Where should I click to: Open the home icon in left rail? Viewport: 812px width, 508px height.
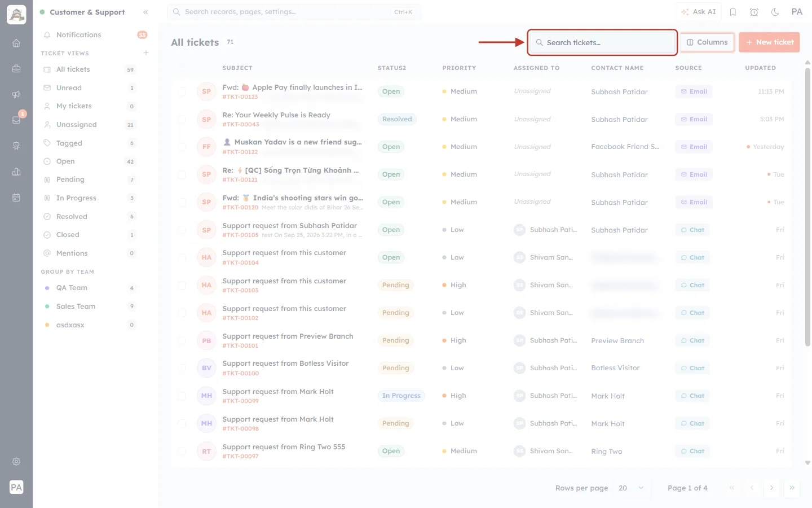pos(16,43)
